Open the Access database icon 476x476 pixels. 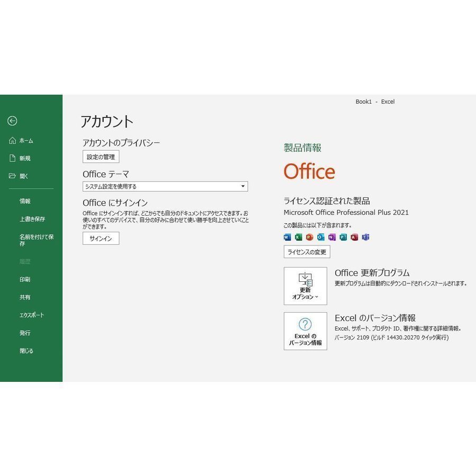click(x=353, y=237)
